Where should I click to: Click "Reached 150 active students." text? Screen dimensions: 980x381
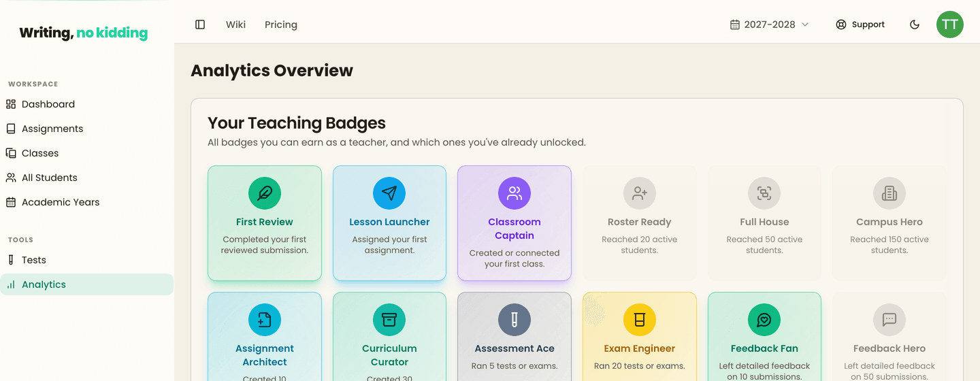click(x=889, y=245)
